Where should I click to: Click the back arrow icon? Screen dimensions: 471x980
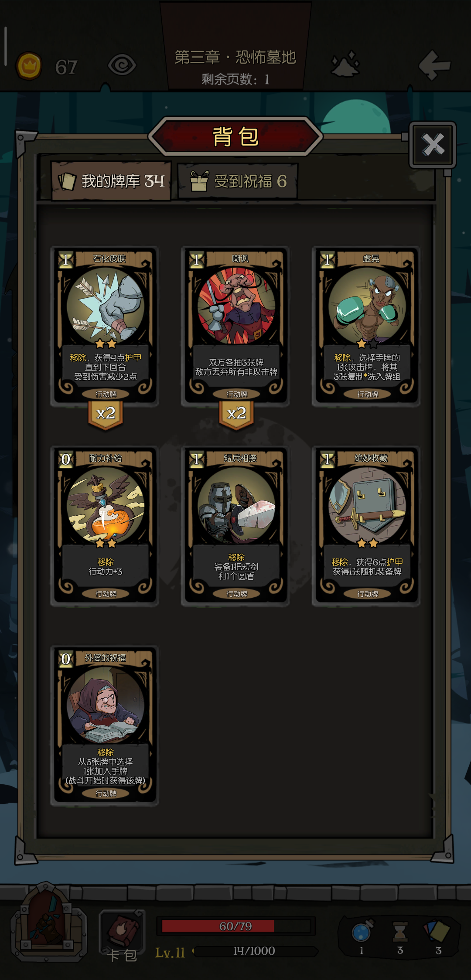tap(434, 65)
